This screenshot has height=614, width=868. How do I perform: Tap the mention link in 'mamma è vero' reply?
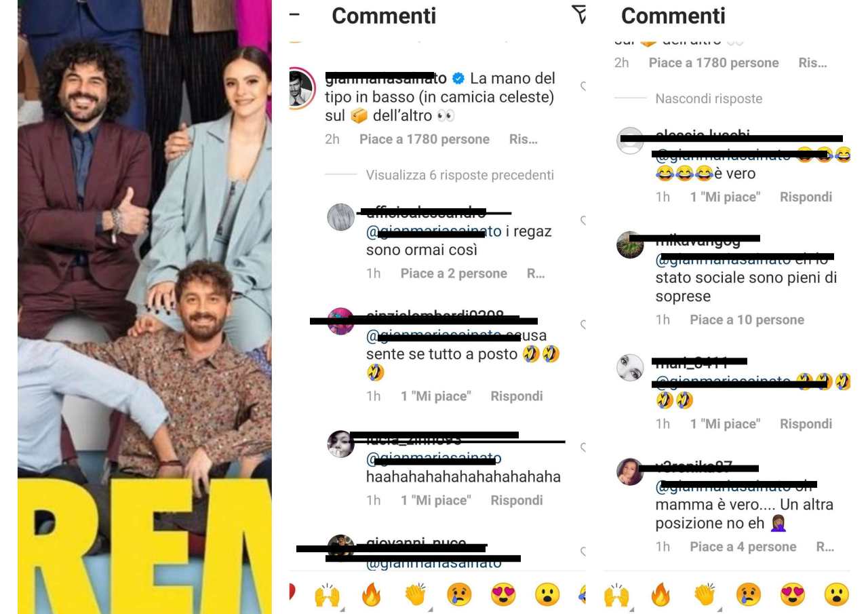(x=723, y=486)
